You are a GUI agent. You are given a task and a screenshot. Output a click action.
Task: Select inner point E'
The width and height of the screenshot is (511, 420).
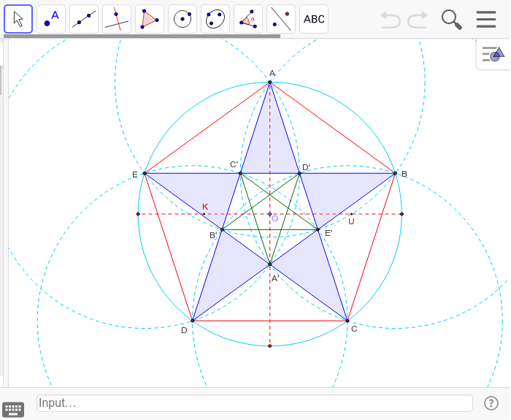pyautogui.click(x=318, y=229)
